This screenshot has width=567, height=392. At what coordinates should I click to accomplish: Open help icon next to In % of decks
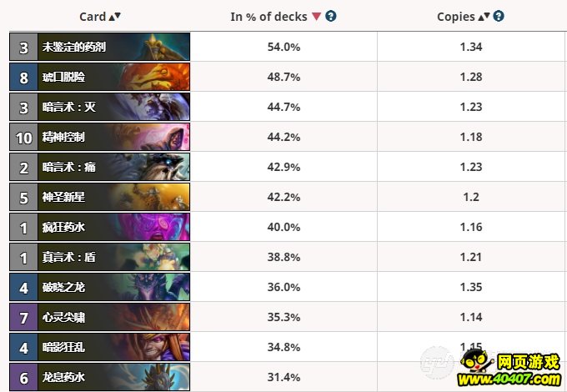pyautogui.click(x=330, y=17)
